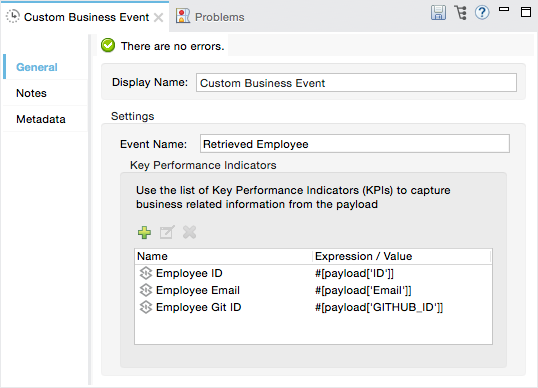Select the Employee Email name cell

[x=198, y=290]
